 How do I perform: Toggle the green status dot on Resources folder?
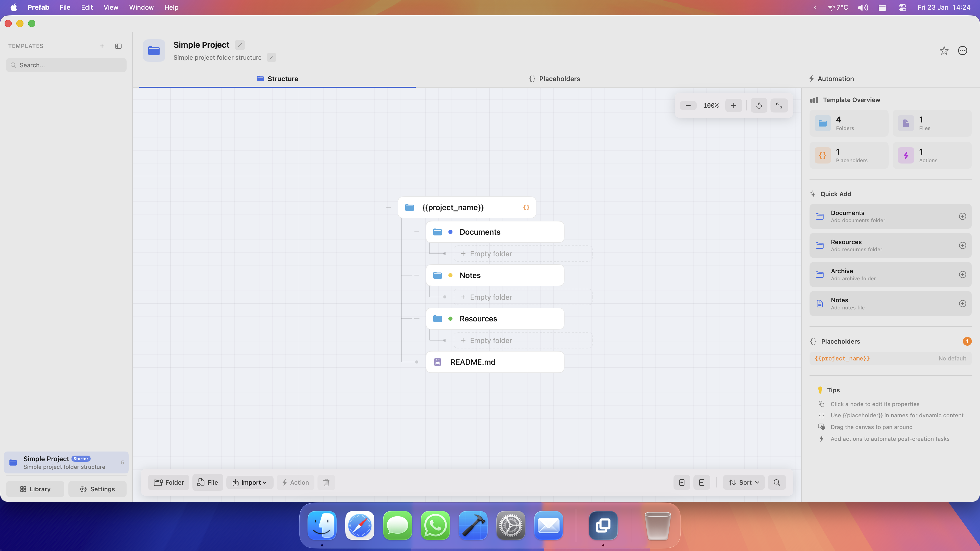tap(450, 319)
